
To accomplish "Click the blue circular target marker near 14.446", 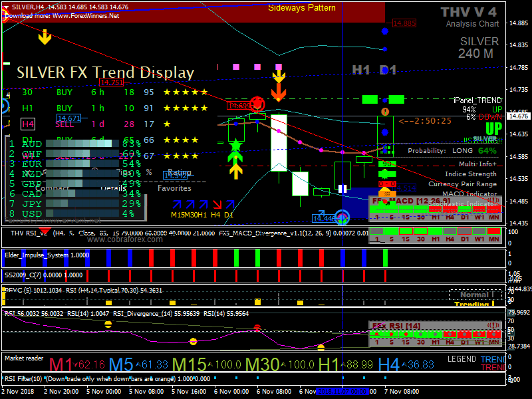I will pyautogui.click(x=342, y=217).
